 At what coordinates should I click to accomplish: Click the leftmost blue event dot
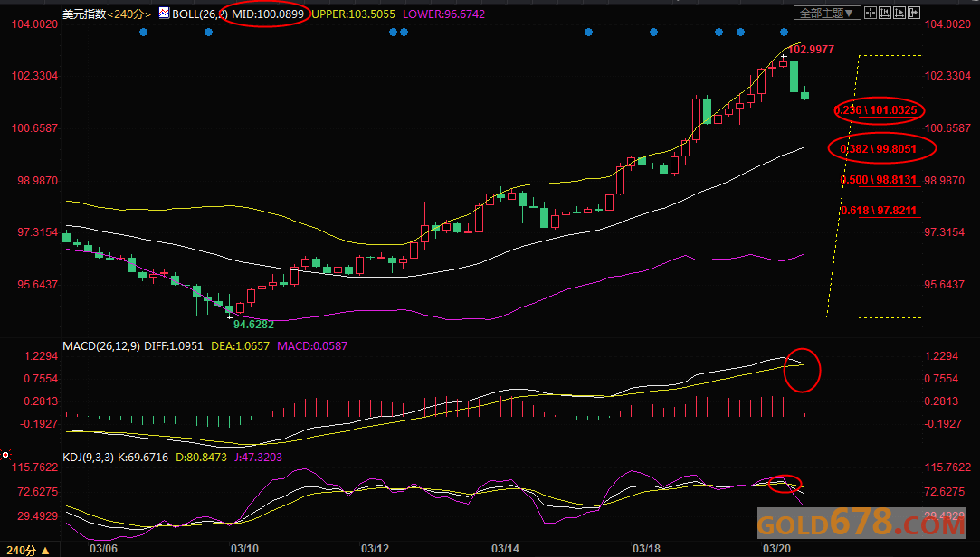coord(144,32)
